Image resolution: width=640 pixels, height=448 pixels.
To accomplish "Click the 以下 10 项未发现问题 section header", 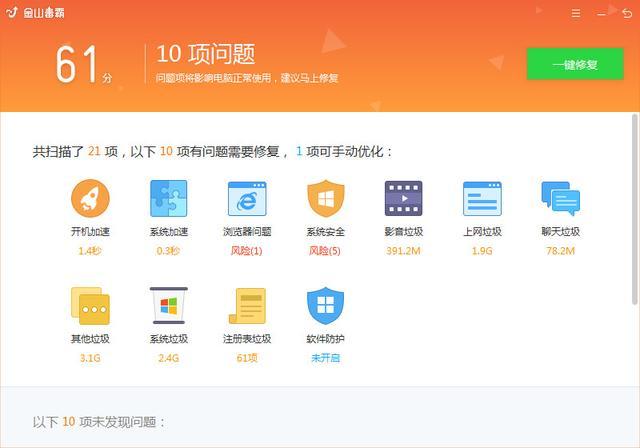I will click(99, 421).
